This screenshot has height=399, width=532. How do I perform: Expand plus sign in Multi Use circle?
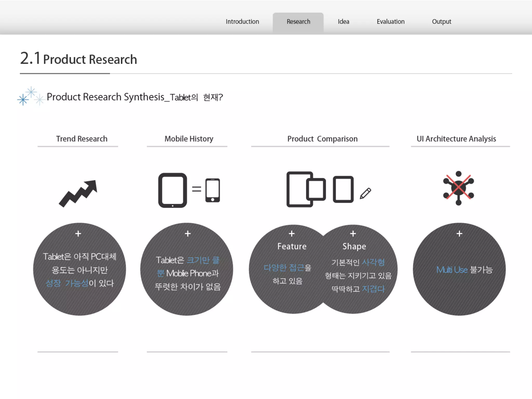point(459,234)
